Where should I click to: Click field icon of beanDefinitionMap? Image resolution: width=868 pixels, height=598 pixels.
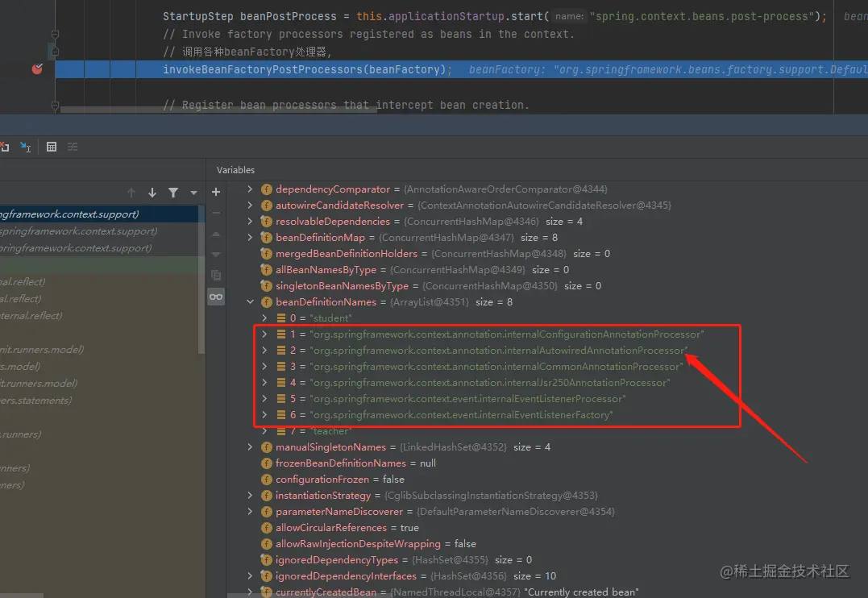(266, 238)
